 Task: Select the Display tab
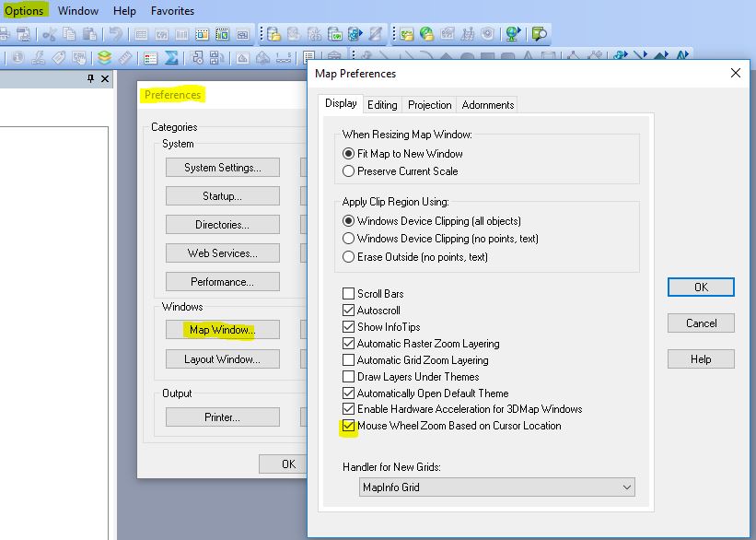coord(341,103)
